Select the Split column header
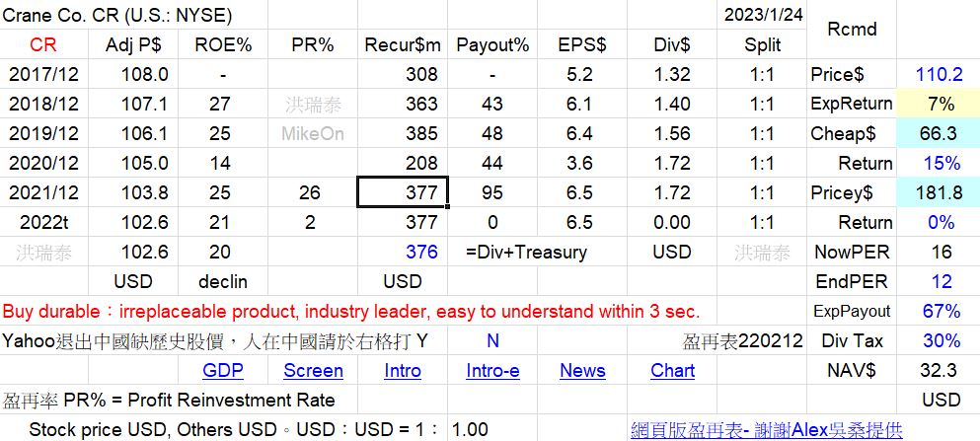The image size is (980, 441). click(x=763, y=44)
